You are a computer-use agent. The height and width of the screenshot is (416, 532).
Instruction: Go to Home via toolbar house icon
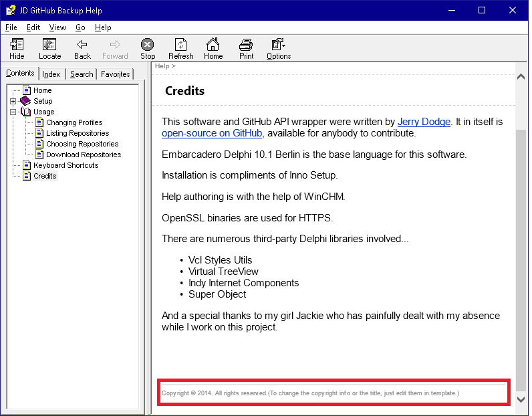[x=213, y=44]
